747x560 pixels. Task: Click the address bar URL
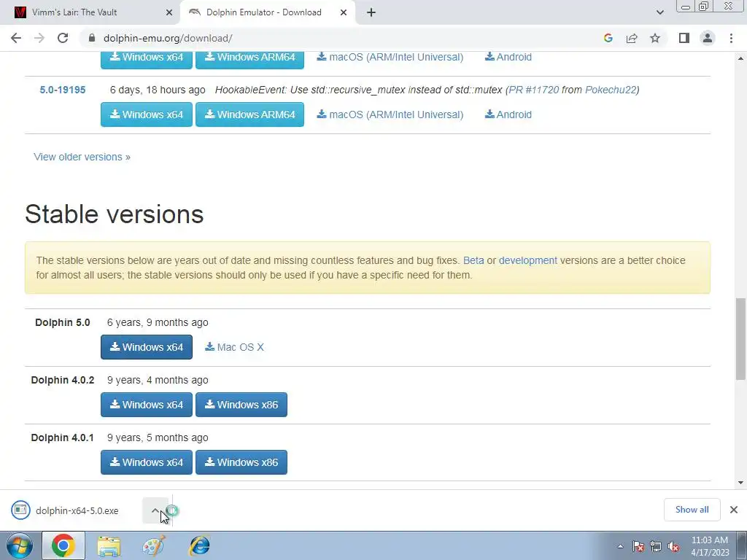click(x=168, y=38)
